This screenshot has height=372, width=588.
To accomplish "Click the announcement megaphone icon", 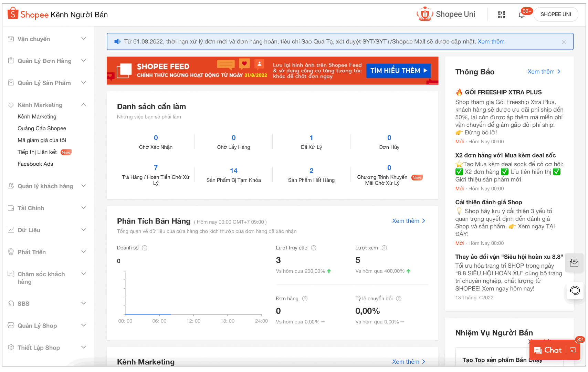I will [117, 42].
